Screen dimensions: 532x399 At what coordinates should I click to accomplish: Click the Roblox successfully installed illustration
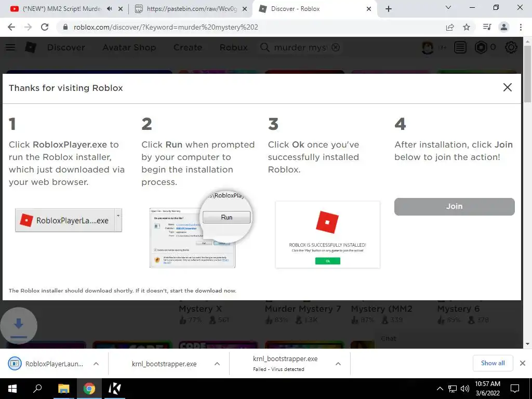328,234
